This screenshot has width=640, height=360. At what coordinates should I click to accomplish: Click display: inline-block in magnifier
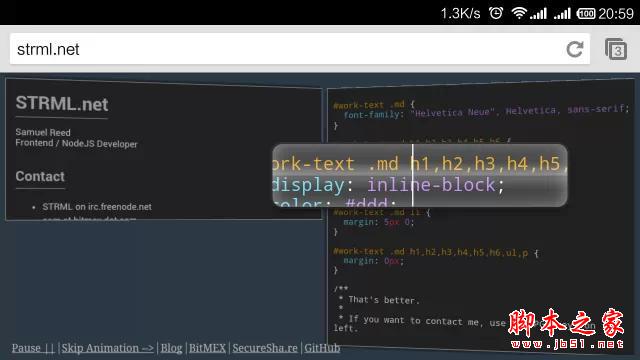coord(388,185)
